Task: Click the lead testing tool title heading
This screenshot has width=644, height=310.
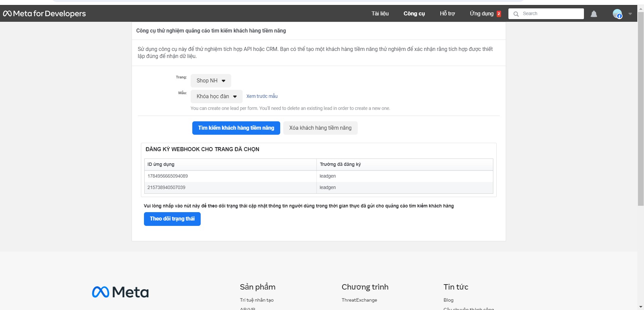Action: pos(211,31)
